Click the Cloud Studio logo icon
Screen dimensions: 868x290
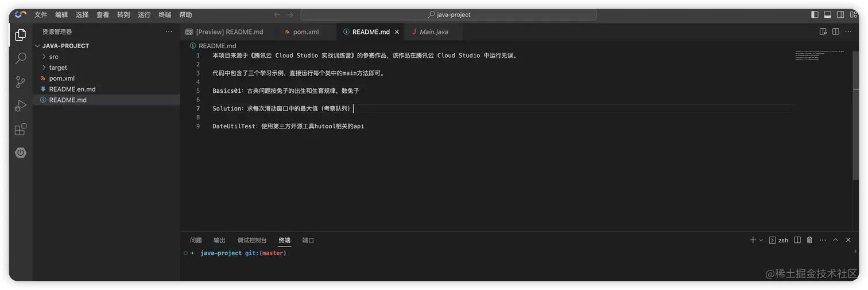point(21,14)
